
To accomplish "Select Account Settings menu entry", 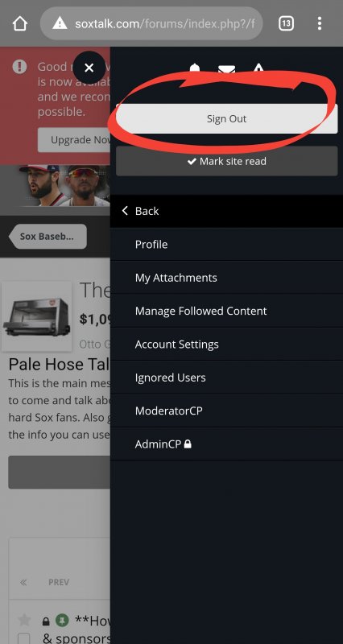I will pos(226,345).
